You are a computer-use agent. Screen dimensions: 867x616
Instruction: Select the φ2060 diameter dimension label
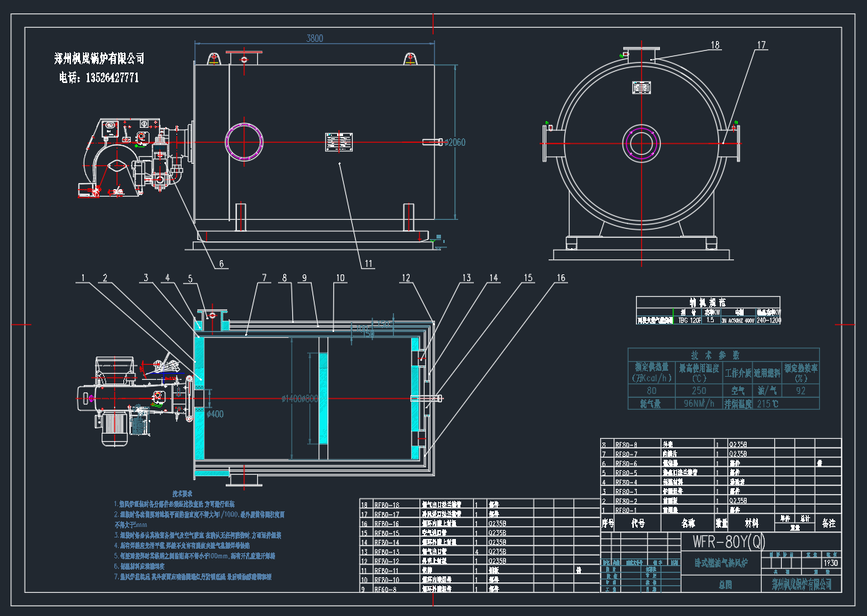[454, 142]
